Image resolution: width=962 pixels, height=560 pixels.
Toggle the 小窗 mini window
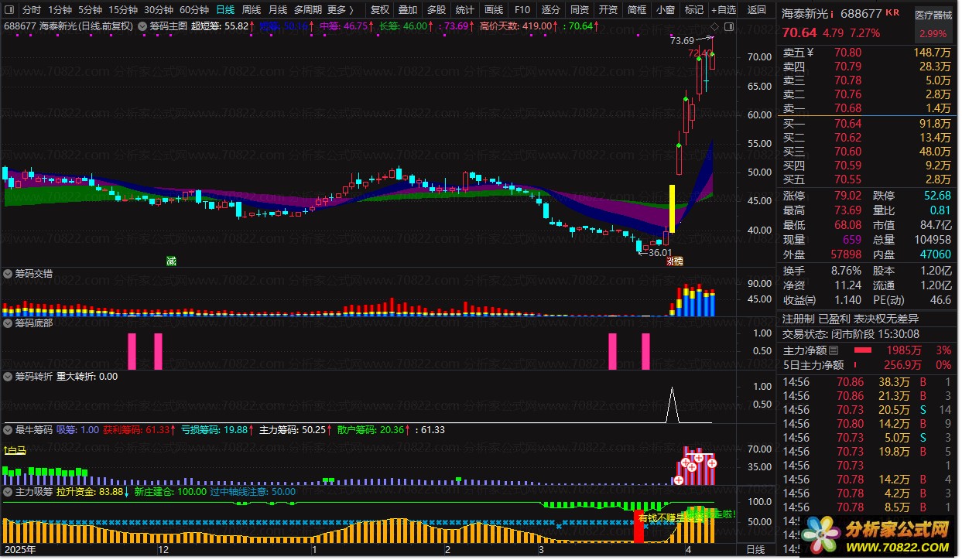[x=665, y=10]
